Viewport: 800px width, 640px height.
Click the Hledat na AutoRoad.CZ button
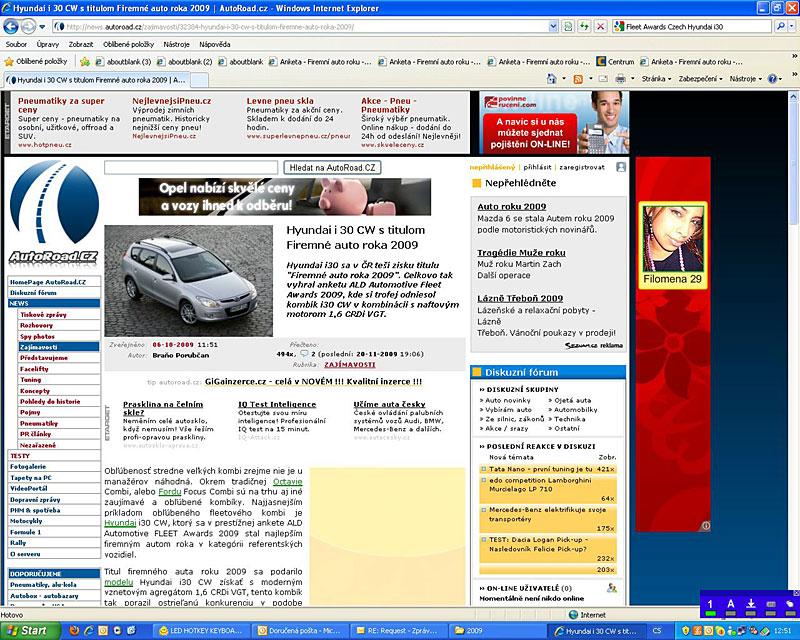[332, 167]
